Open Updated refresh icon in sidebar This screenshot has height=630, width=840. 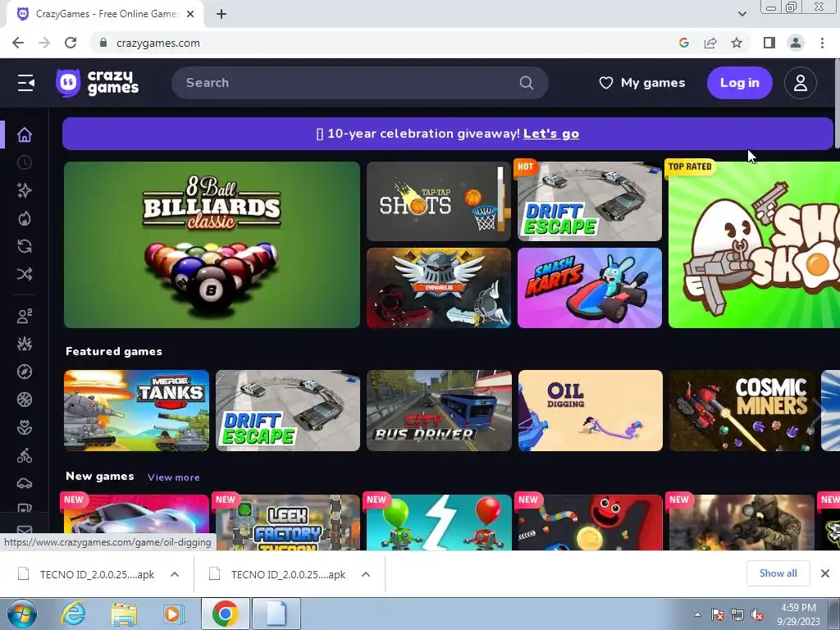25,246
